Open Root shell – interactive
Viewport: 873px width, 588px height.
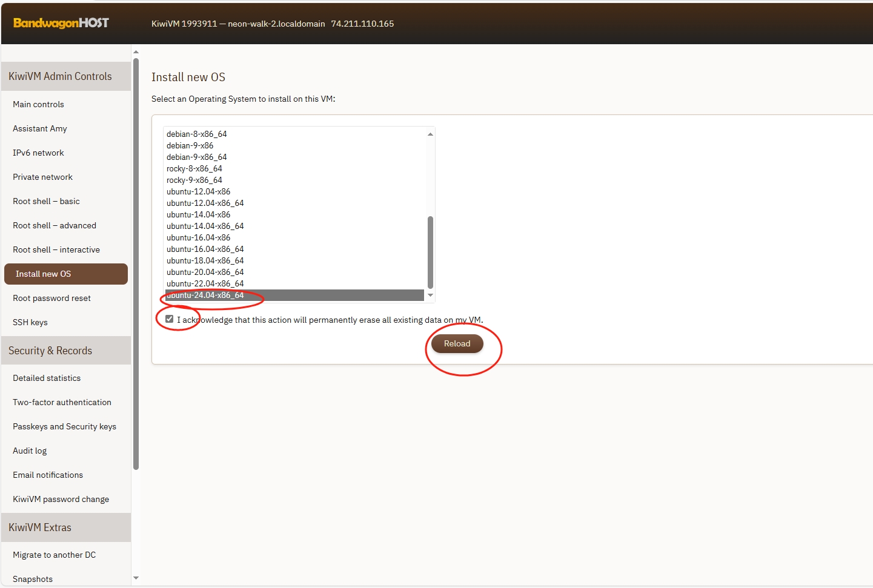point(56,249)
